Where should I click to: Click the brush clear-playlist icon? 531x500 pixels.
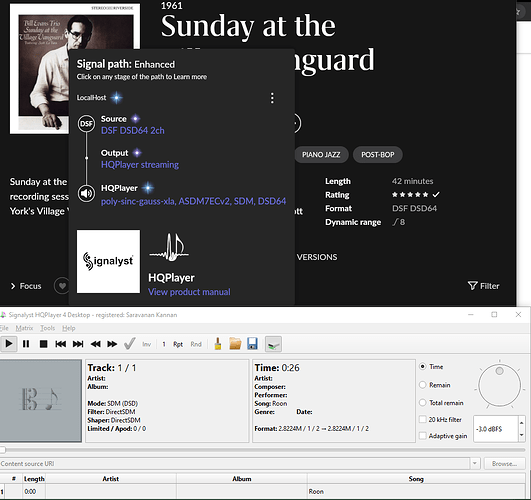pyautogui.click(x=218, y=344)
